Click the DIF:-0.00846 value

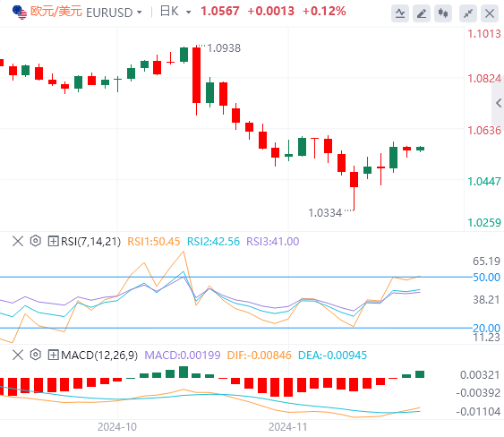point(259,356)
